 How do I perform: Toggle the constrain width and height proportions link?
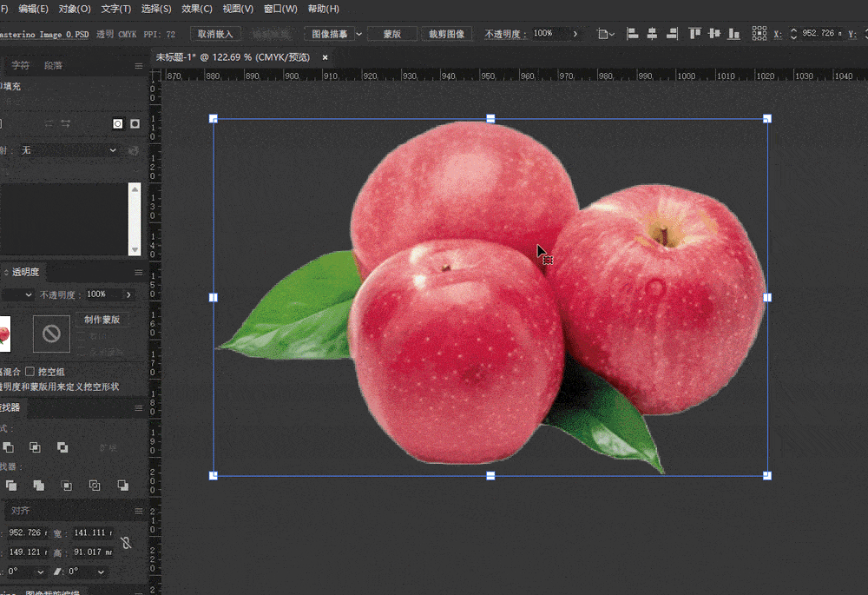click(x=126, y=543)
